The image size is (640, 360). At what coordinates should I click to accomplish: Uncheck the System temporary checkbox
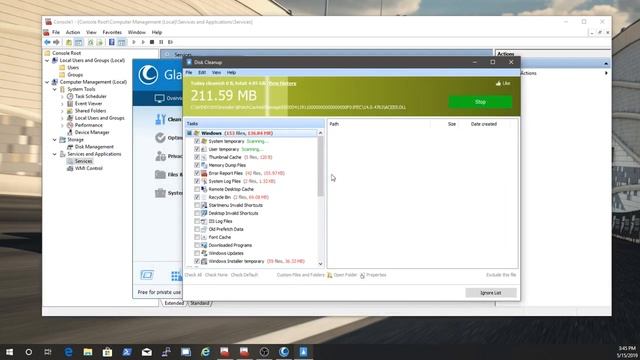coord(197,141)
